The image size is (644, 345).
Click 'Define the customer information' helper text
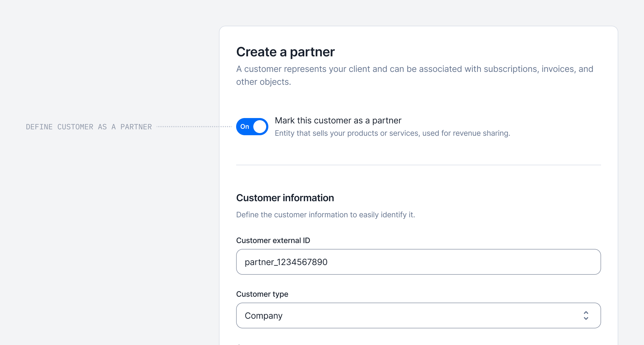click(325, 215)
